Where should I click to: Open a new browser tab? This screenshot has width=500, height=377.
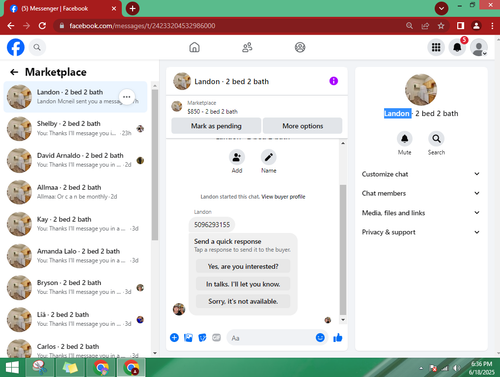(x=132, y=9)
